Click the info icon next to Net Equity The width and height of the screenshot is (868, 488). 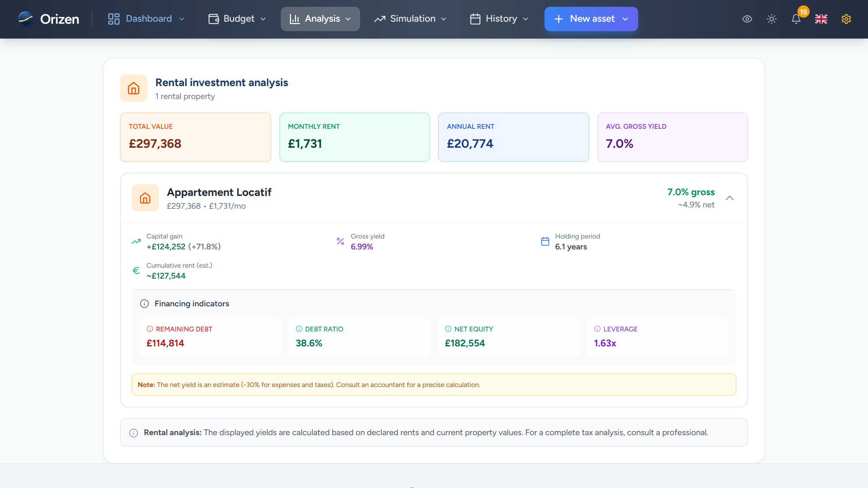[448, 328]
